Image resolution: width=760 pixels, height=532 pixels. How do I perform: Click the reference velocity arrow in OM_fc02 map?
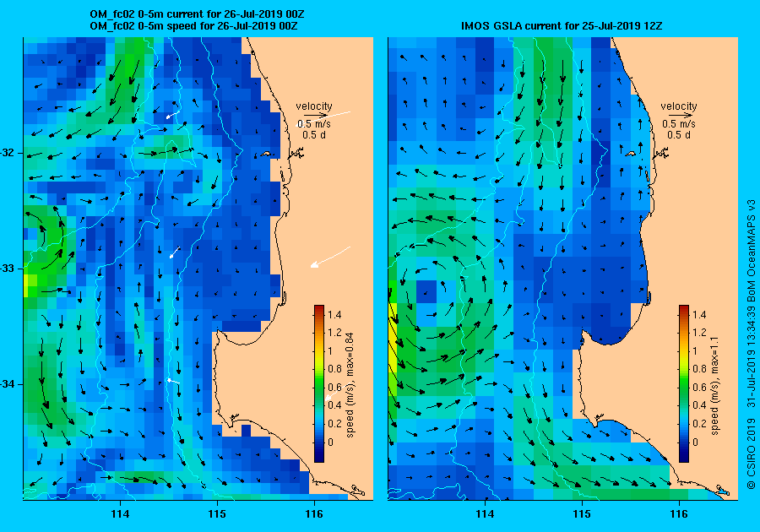pos(314,116)
